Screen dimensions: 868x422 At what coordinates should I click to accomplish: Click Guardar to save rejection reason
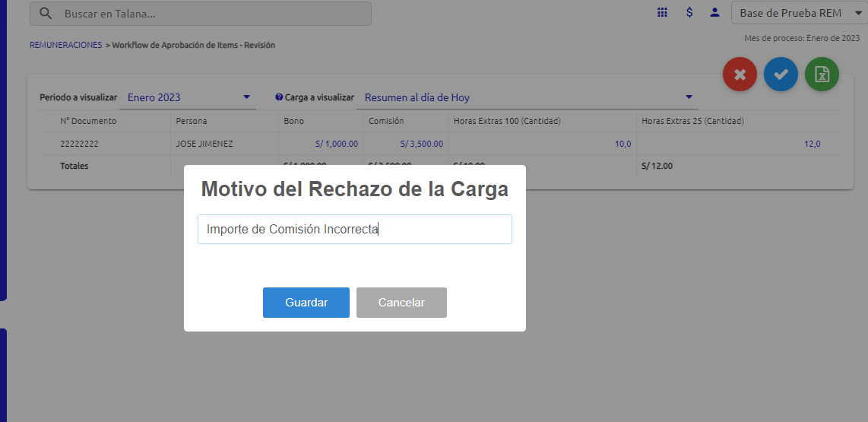[306, 303]
